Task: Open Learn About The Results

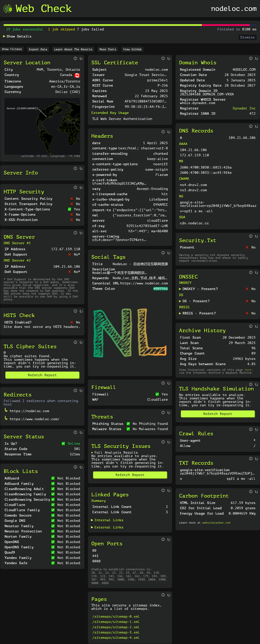Action: (x=73, y=49)
